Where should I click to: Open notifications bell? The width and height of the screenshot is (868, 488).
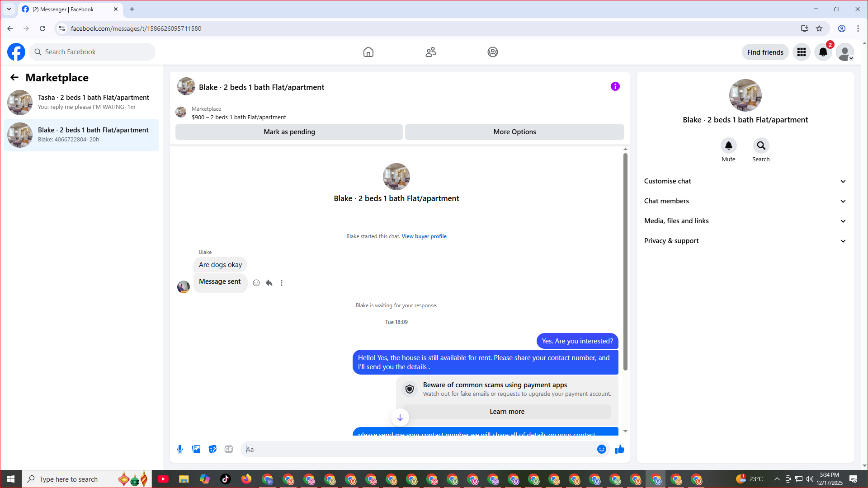823,52
